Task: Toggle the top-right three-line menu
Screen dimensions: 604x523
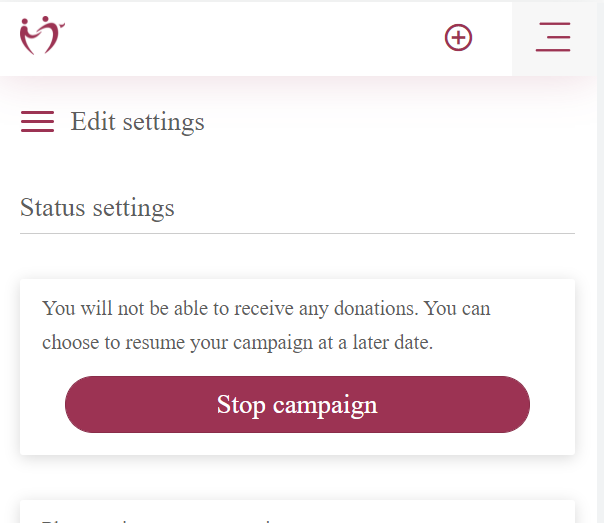Action: [553, 37]
